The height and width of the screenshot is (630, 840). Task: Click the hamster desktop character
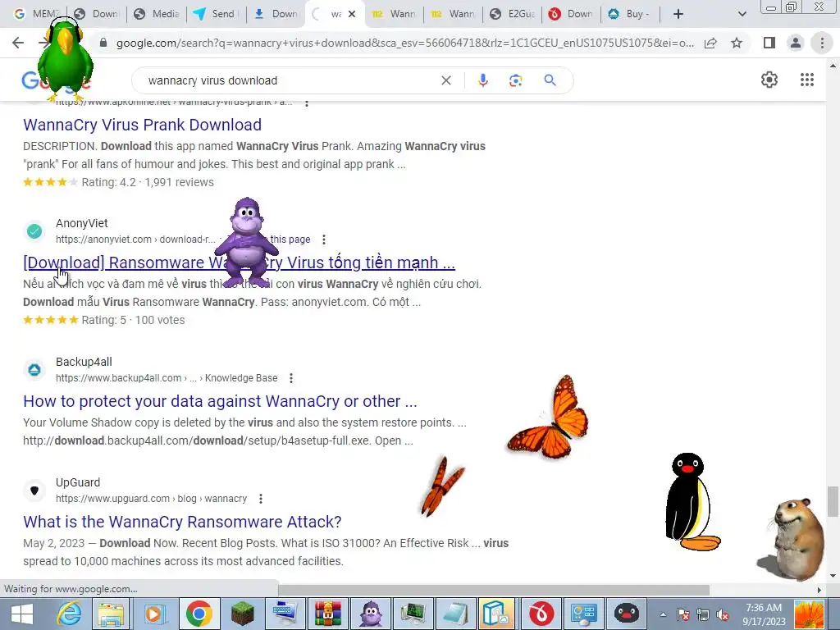[793, 538]
